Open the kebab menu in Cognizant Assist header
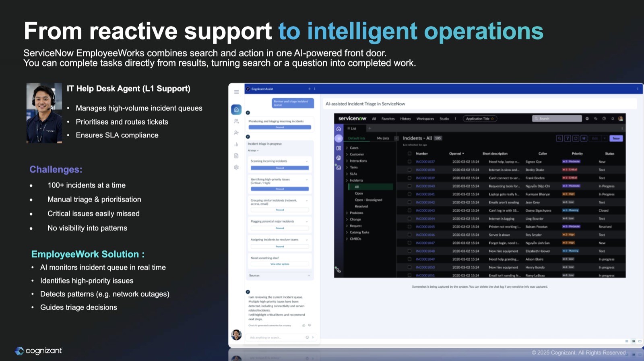Viewport: 644px width, 361px height. tap(315, 89)
